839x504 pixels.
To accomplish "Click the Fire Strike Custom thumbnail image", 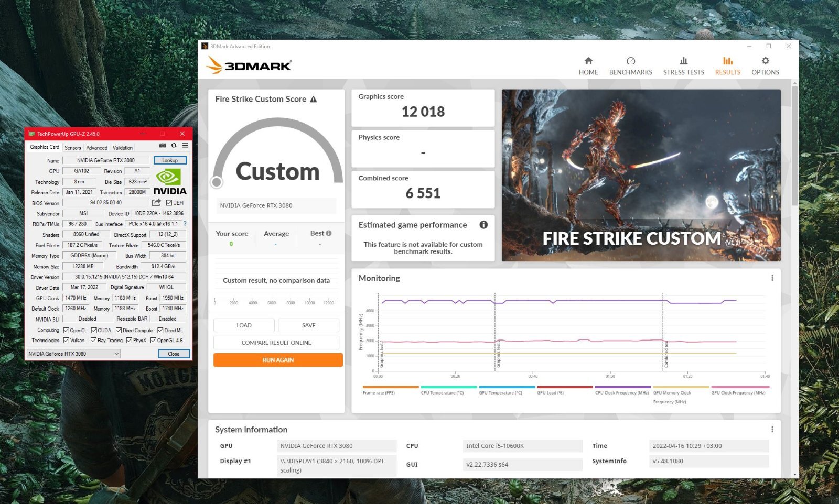I will [641, 175].
